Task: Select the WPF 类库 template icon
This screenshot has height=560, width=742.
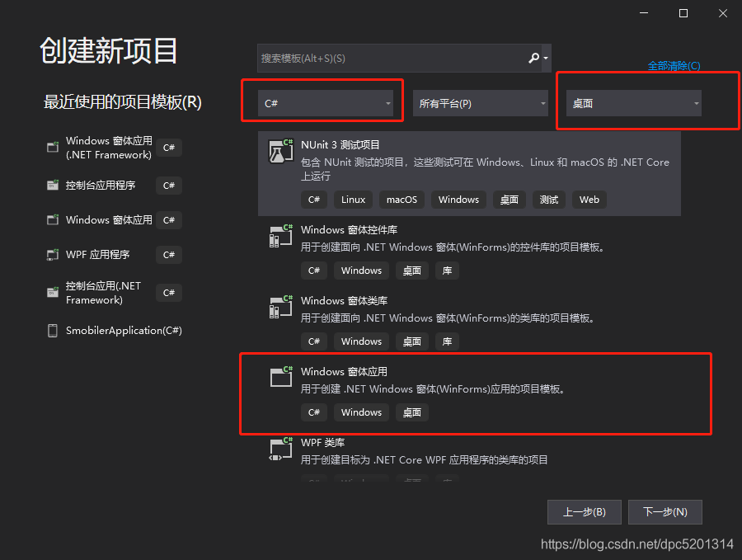Action: tap(280, 449)
